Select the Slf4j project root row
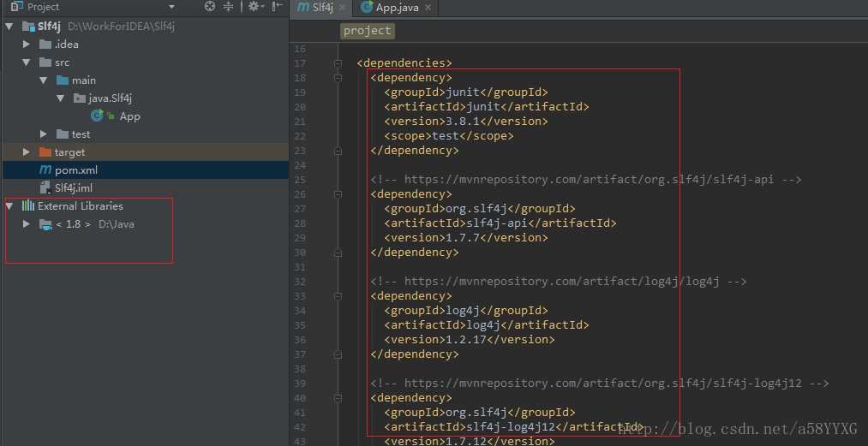This screenshot has height=446, width=868. pyautogui.click(x=145, y=26)
